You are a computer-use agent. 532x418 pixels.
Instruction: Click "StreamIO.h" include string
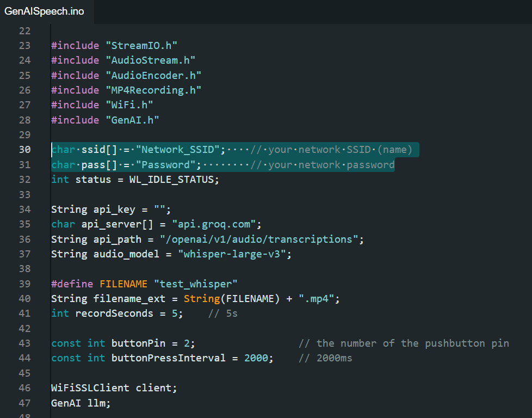tap(141, 46)
